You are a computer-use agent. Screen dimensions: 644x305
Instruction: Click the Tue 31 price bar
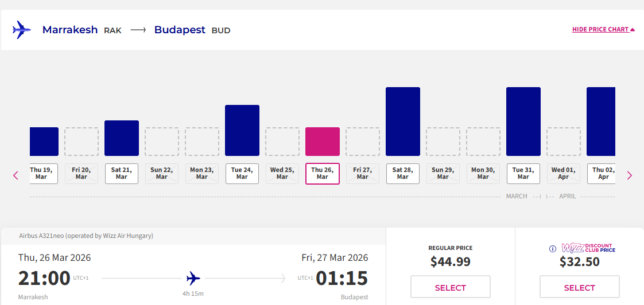[x=523, y=122]
